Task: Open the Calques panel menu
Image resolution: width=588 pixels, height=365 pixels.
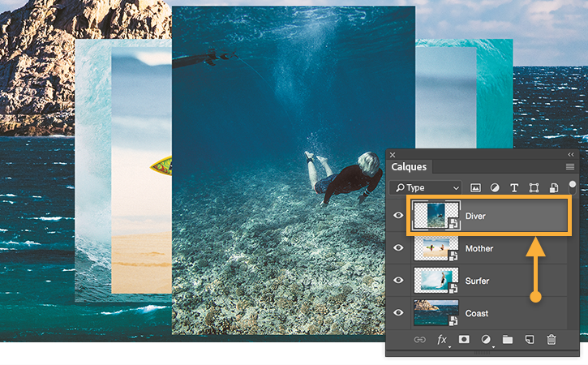Action: tap(570, 166)
